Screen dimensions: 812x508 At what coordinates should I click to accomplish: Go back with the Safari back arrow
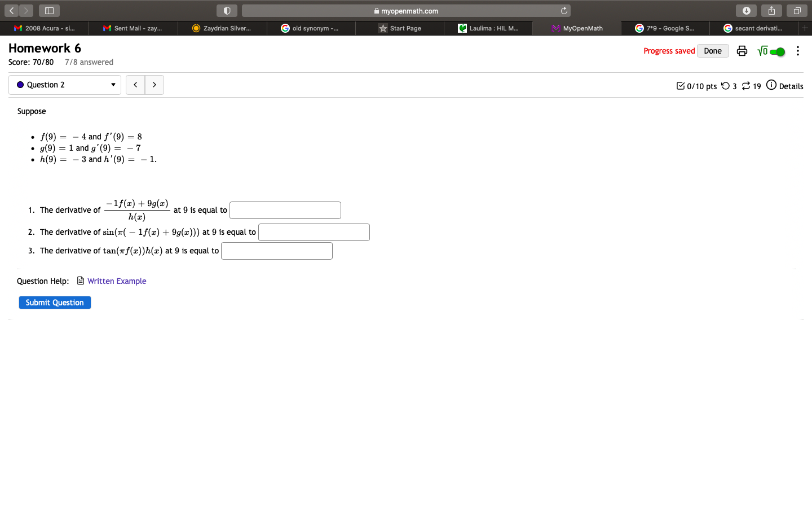pyautogui.click(x=11, y=11)
